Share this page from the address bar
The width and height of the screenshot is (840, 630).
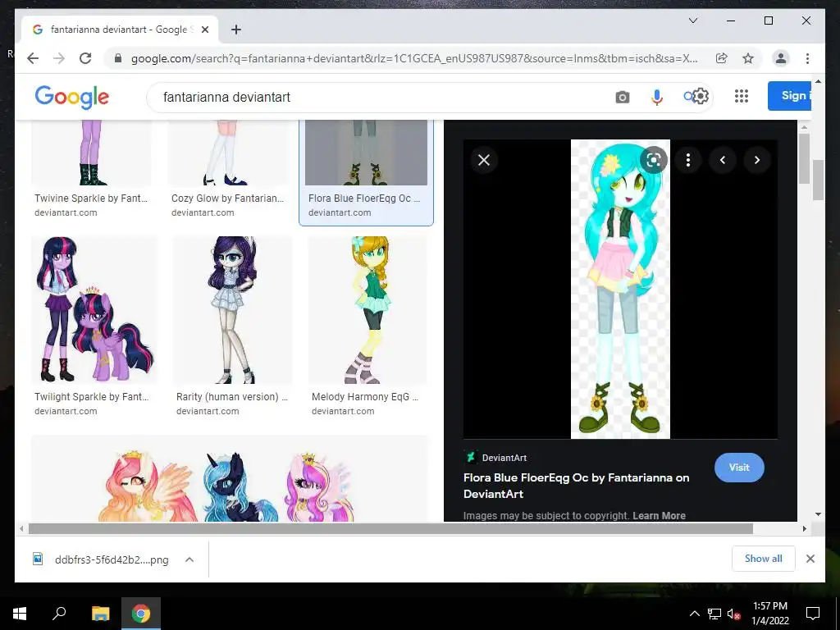[x=722, y=58]
